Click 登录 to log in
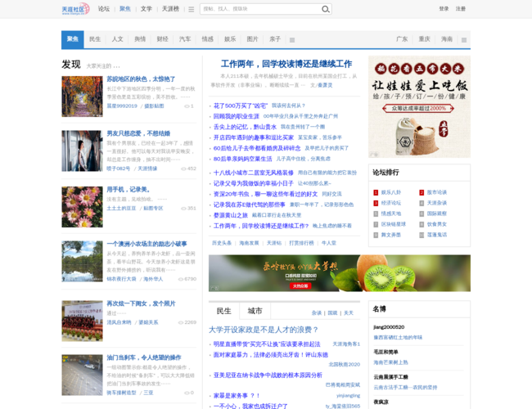This screenshot has height=409, width=532. point(444,9)
